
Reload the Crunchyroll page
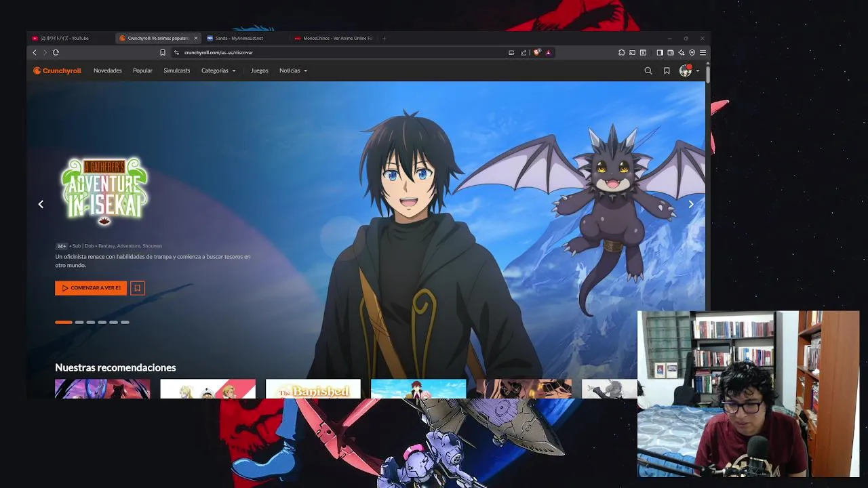[x=56, y=52]
